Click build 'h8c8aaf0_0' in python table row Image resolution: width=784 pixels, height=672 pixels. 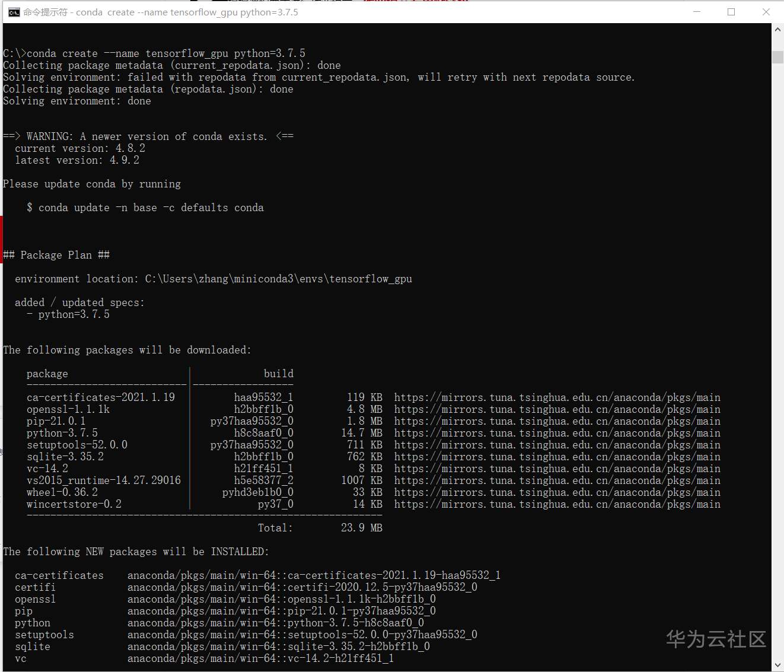coord(264,433)
